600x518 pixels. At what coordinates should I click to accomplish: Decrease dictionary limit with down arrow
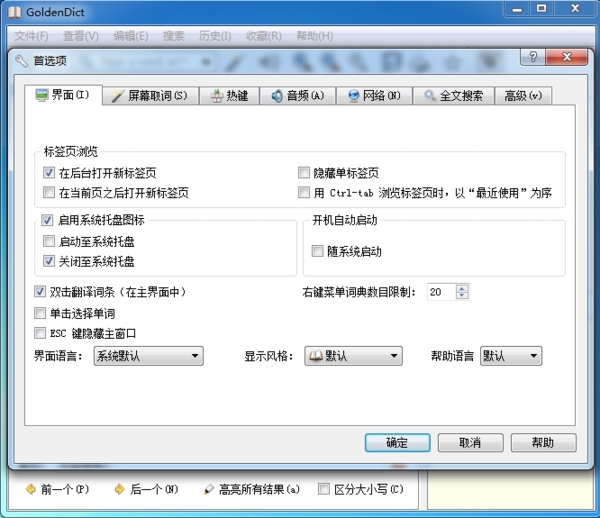point(462,296)
